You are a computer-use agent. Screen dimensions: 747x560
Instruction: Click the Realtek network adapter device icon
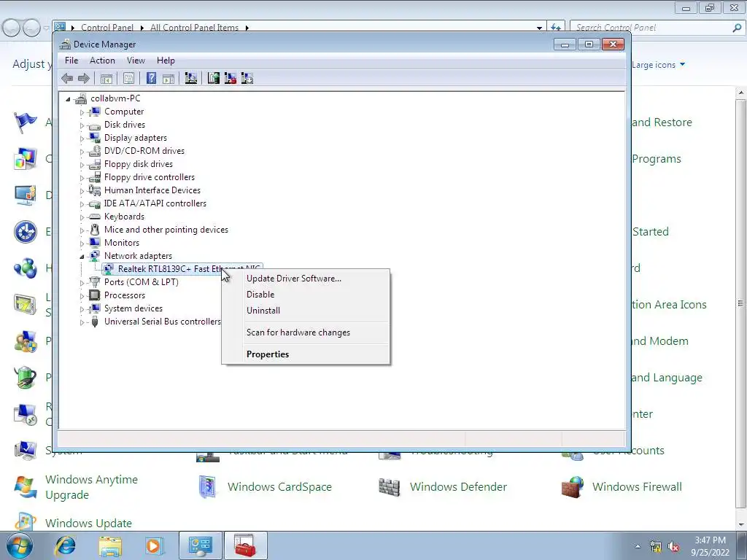(x=109, y=269)
